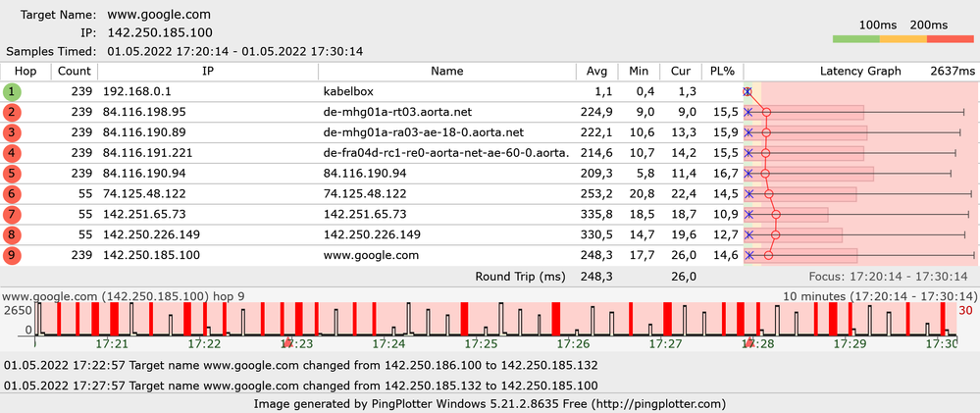This screenshot has height=413, width=980.
Task: Click the IP column header
Action: 208,72
